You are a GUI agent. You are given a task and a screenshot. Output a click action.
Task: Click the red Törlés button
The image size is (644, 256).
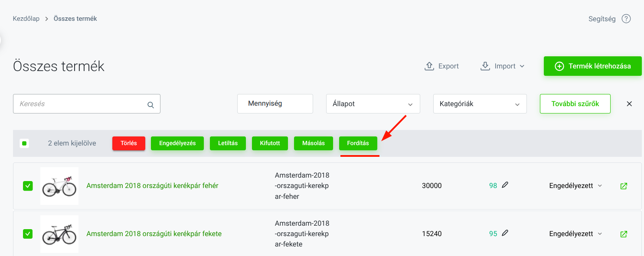pyautogui.click(x=129, y=143)
